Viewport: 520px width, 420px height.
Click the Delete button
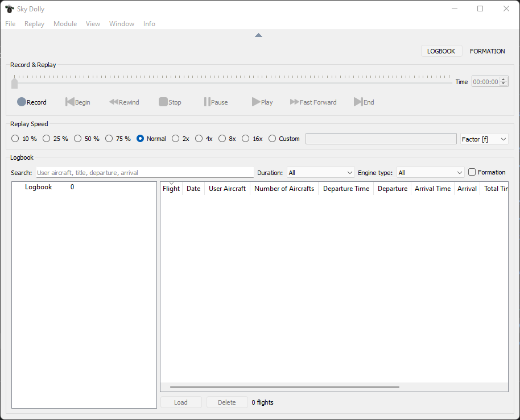(x=227, y=402)
